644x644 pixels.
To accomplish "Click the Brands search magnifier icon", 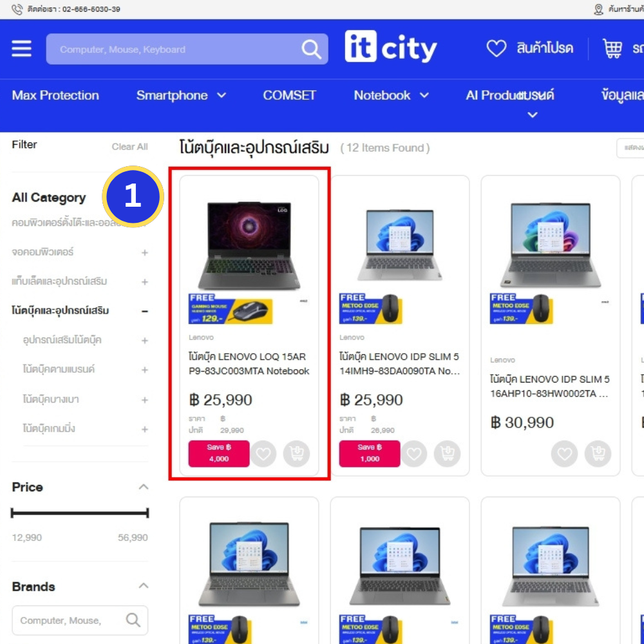I will [133, 620].
